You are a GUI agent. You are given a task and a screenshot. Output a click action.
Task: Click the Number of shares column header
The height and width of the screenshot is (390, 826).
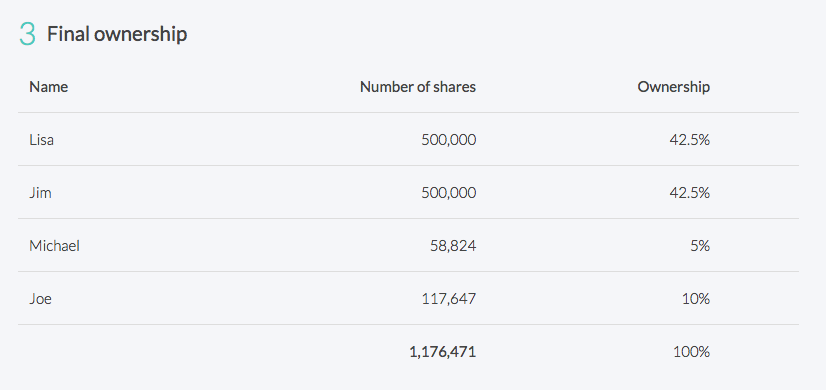tap(418, 86)
